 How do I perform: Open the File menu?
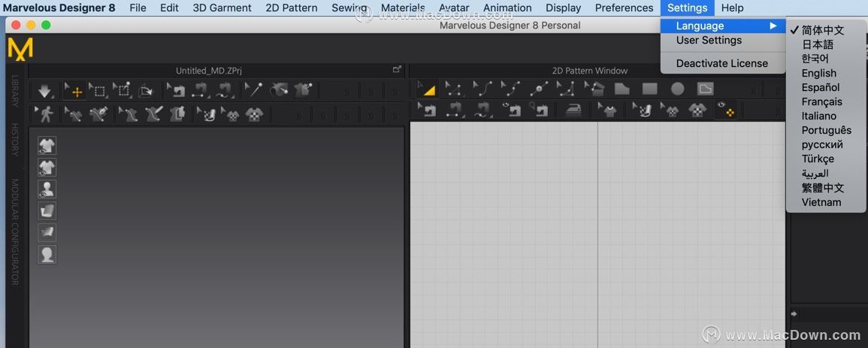tap(138, 8)
